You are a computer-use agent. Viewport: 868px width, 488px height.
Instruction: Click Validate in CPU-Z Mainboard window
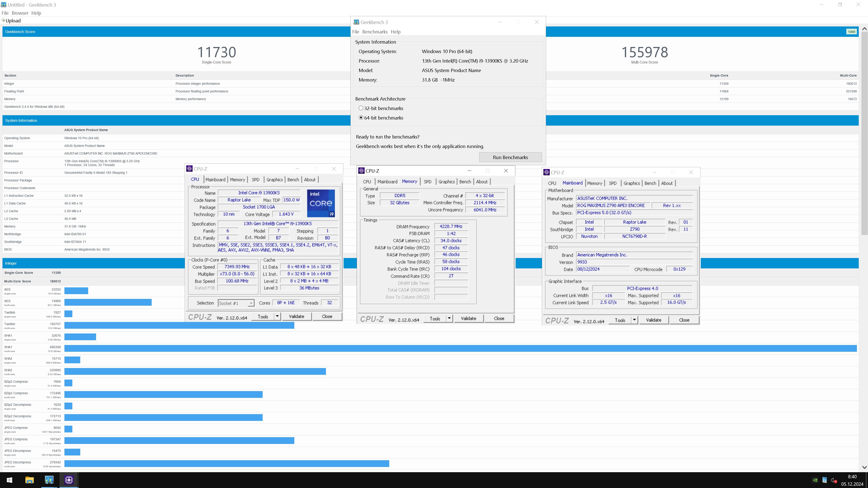[x=654, y=320]
